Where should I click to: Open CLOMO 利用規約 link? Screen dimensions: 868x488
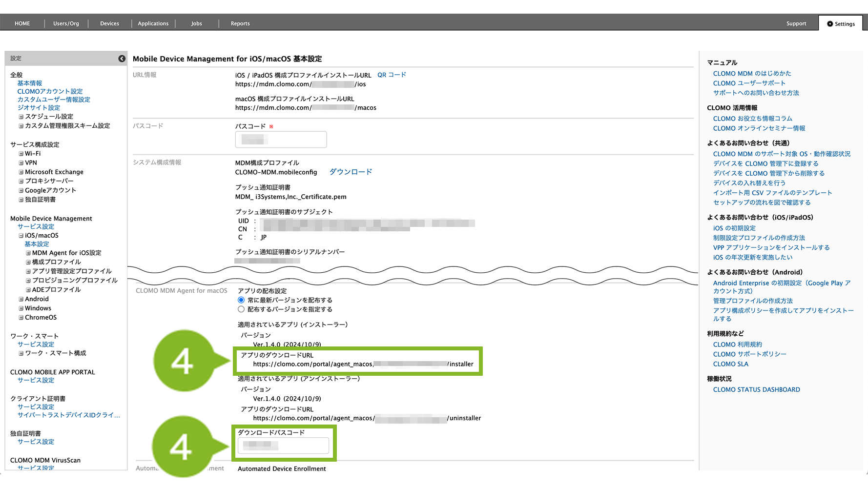coord(738,345)
